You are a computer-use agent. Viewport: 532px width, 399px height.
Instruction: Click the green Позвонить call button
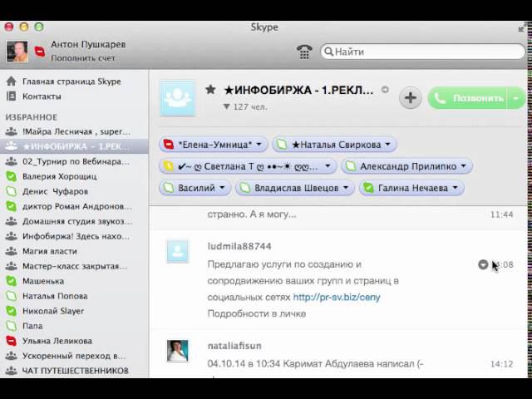point(467,98)
